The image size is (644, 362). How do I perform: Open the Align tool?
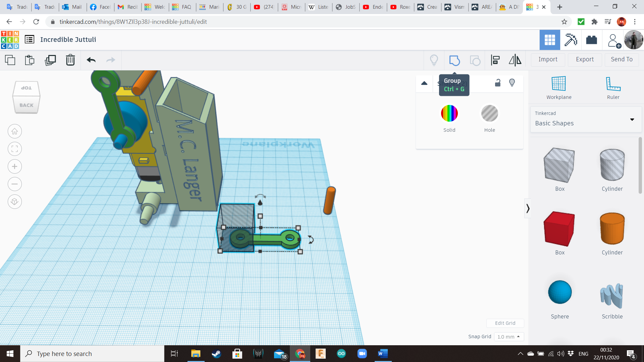(495, 60)
